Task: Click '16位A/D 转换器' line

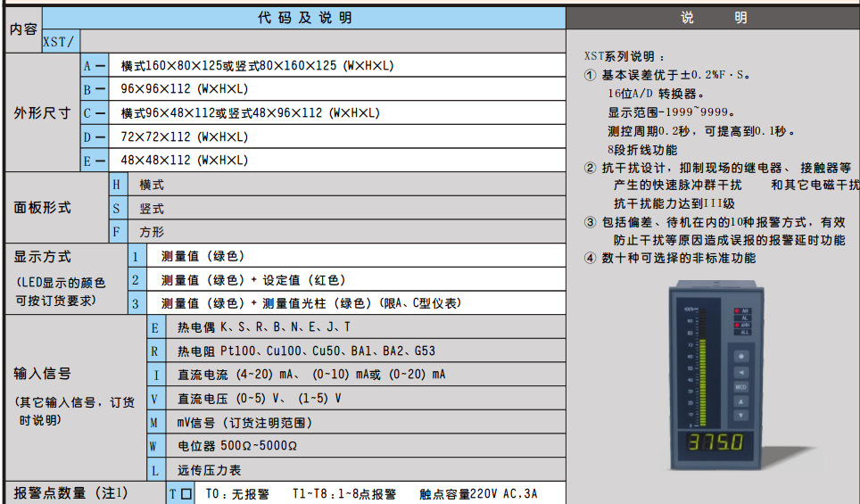Action: (x=656, y=94)
